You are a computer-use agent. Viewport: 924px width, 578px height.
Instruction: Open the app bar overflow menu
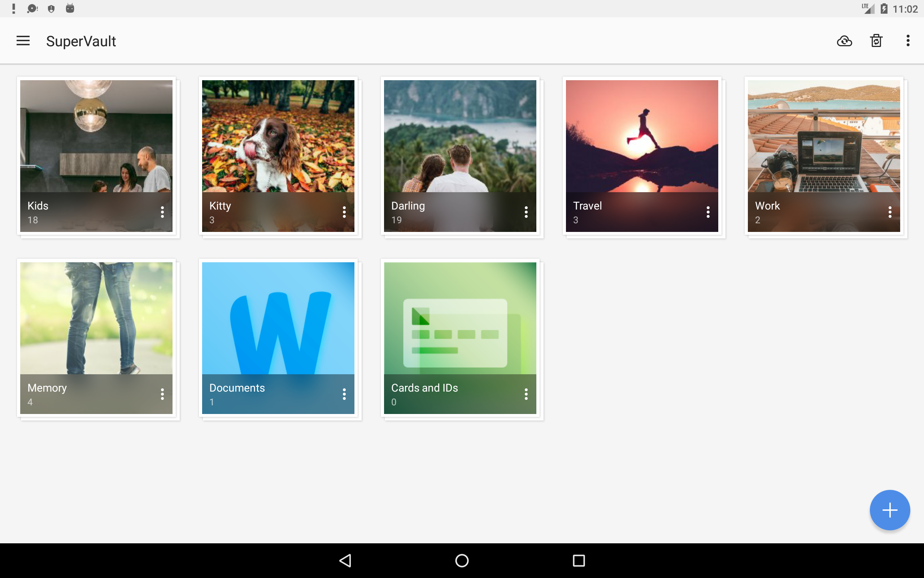908,40
